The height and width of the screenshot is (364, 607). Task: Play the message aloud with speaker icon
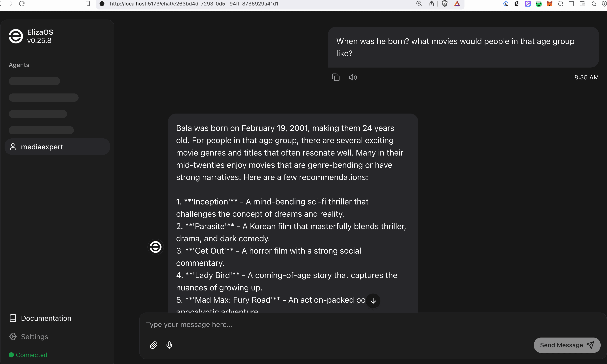[353, 77]
